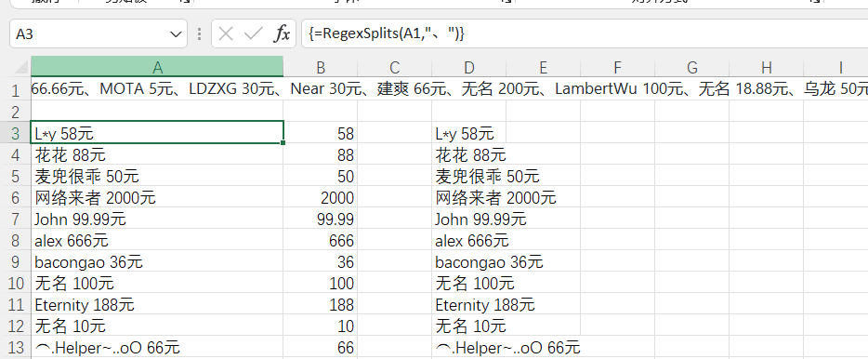Select column D header
Image resolution: width=868 pixels, height=359 pixels.
(x=469, y=67)
